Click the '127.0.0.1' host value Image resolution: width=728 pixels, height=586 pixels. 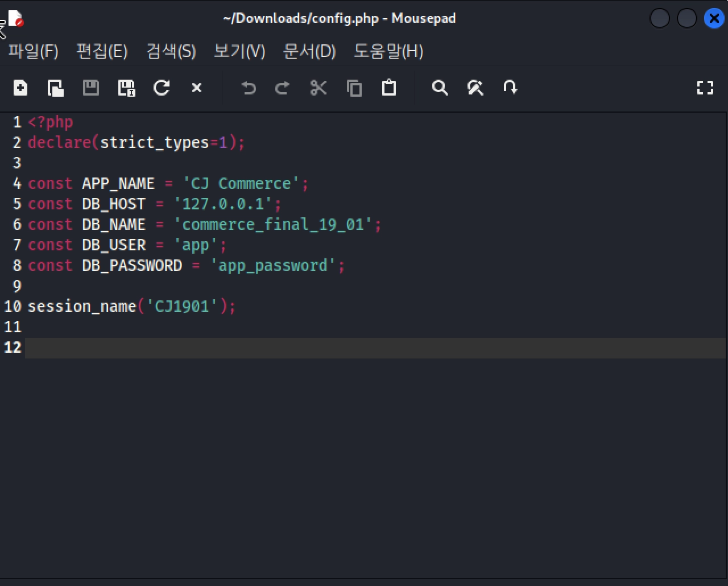[x=223, y=204]
